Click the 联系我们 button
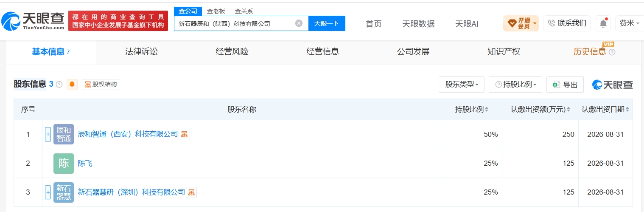This screenshot has height=212, width=644. click(x=567, y=23)
